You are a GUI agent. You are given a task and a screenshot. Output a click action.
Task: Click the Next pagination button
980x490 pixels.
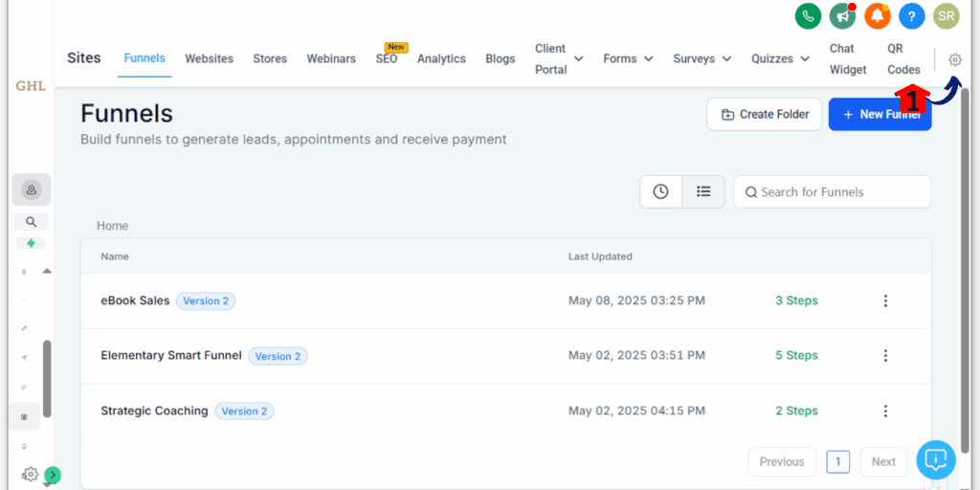(x=883, y=462)
